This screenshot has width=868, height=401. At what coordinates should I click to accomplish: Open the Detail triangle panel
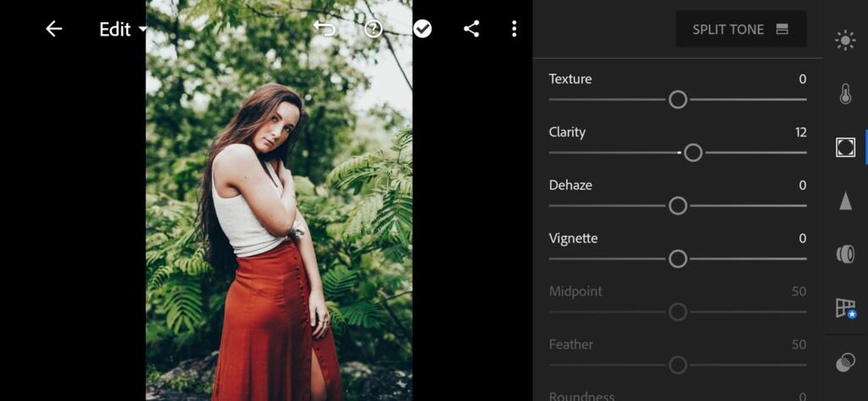(845, 201)
